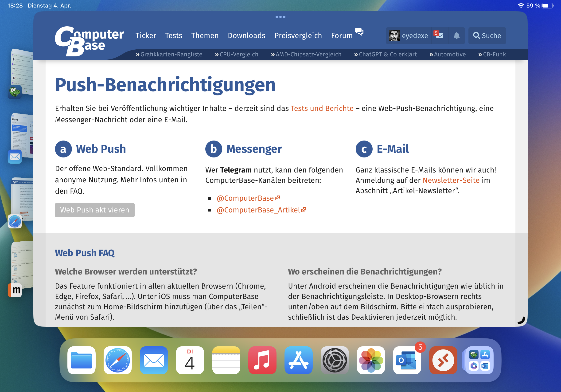The height and width of the screenshot is (392, 561).
Task: Follow the Newsletter-Seite link
Action: tap(451, 180)
